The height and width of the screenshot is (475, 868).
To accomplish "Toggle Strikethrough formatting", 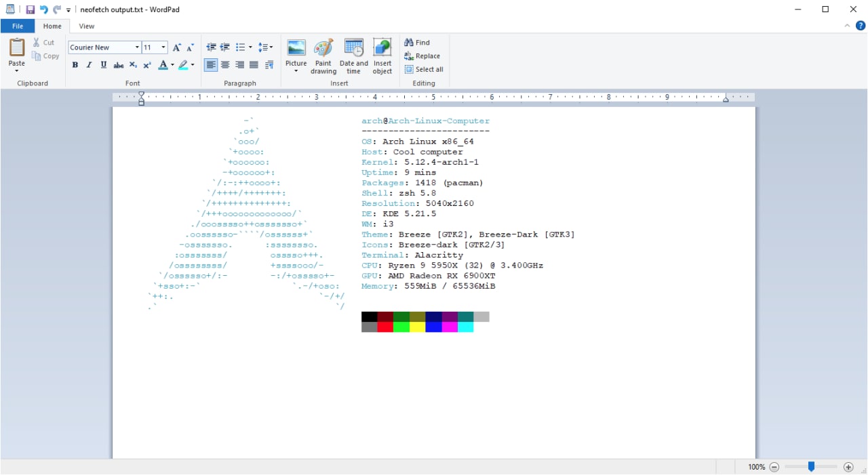I will coord(119,65).
